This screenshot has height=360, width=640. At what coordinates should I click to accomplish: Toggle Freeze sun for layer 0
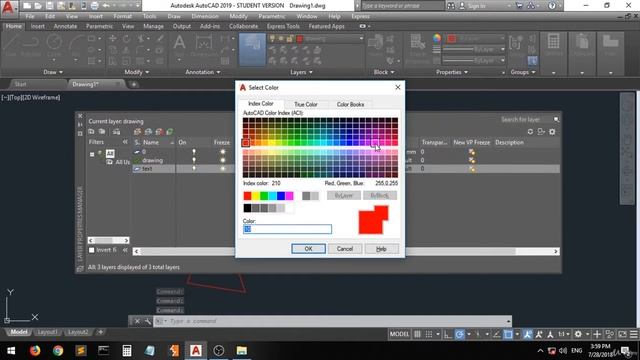point(222,152)
